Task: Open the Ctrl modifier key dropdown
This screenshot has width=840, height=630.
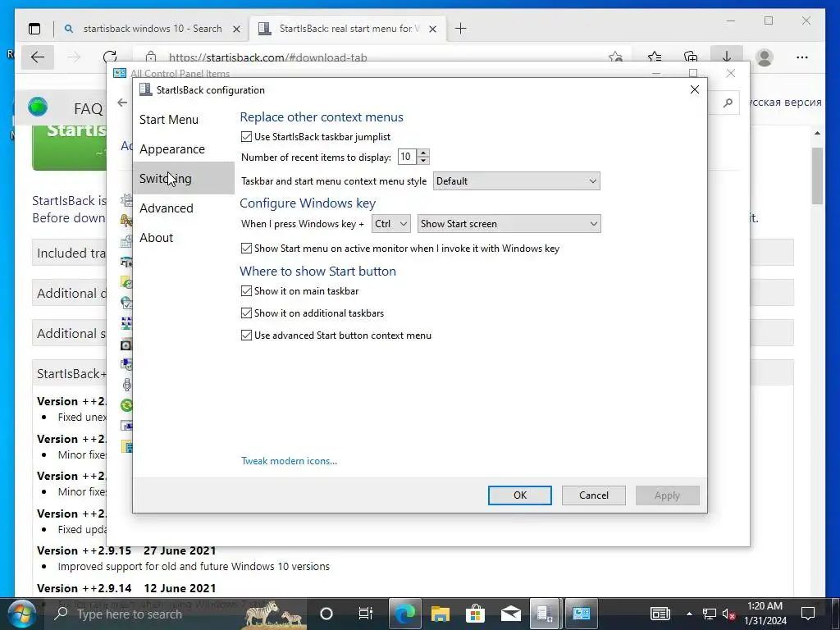Action: coord(391,224)
